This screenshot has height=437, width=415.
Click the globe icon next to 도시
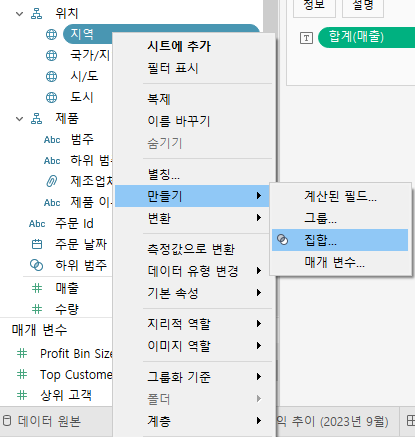[x=51, y=97]
